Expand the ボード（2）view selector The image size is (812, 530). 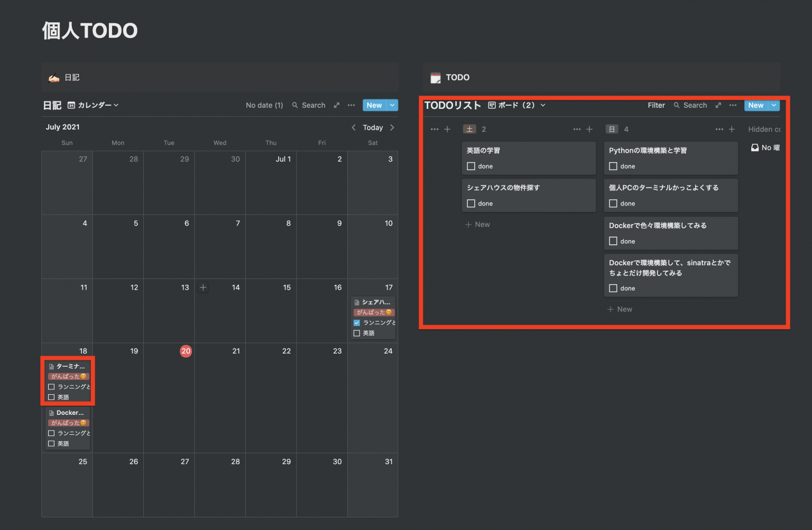(x=516, y=105)
